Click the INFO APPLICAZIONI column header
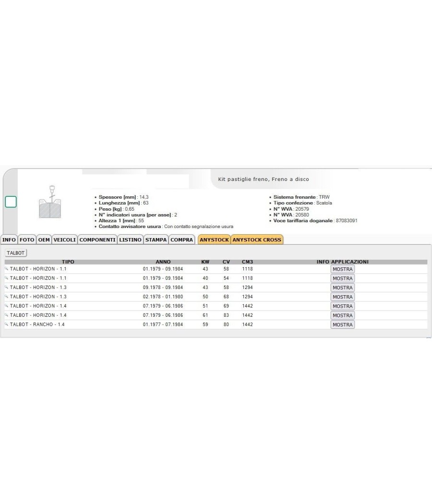The height and width of the screenshot is (504, 432). (x=342, y=262)
